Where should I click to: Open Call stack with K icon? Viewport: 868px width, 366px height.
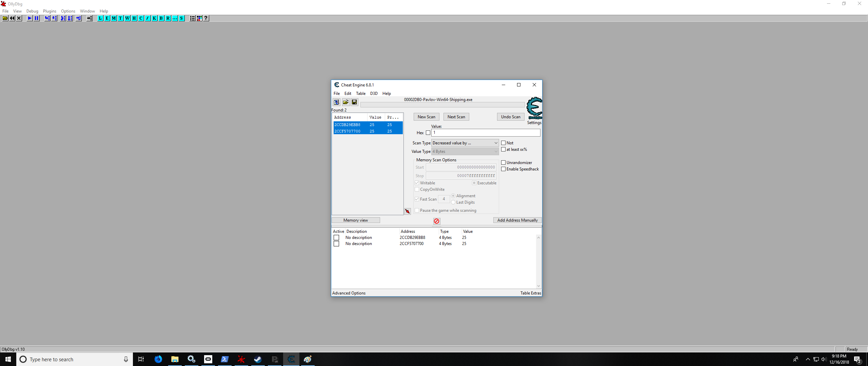[155, 18]
